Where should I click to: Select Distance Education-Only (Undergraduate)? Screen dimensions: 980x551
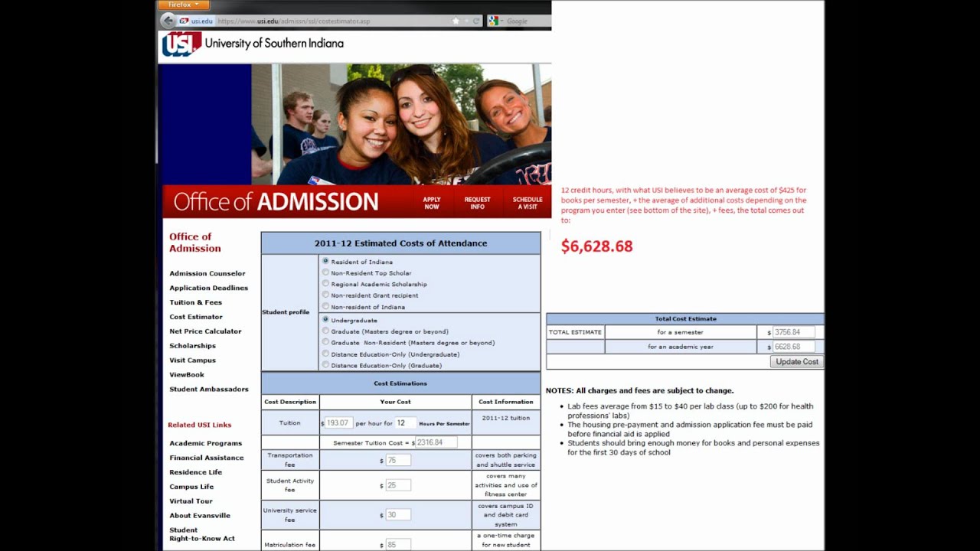[x=325, y=354]
